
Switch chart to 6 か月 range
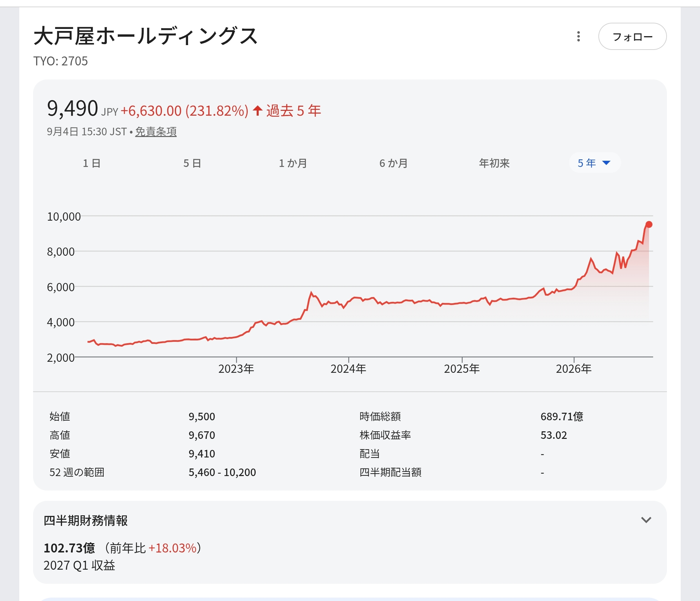(x=393, y=163)
